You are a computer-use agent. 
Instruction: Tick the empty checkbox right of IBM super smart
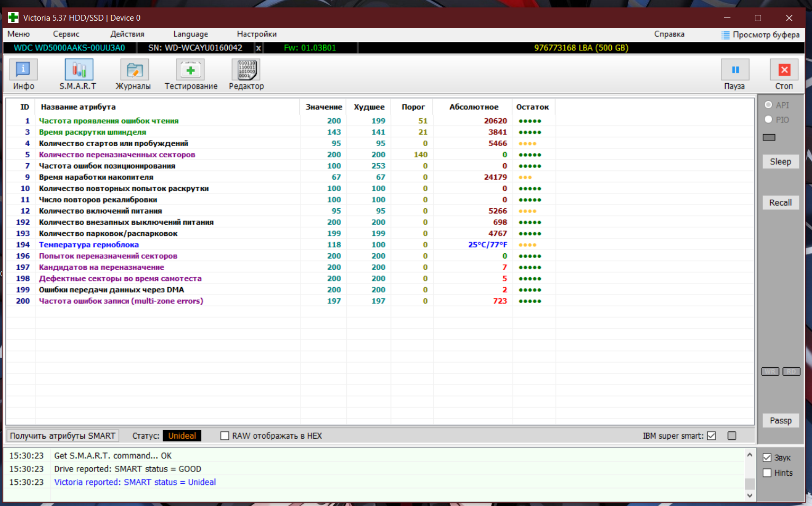(x=732, y=436)
